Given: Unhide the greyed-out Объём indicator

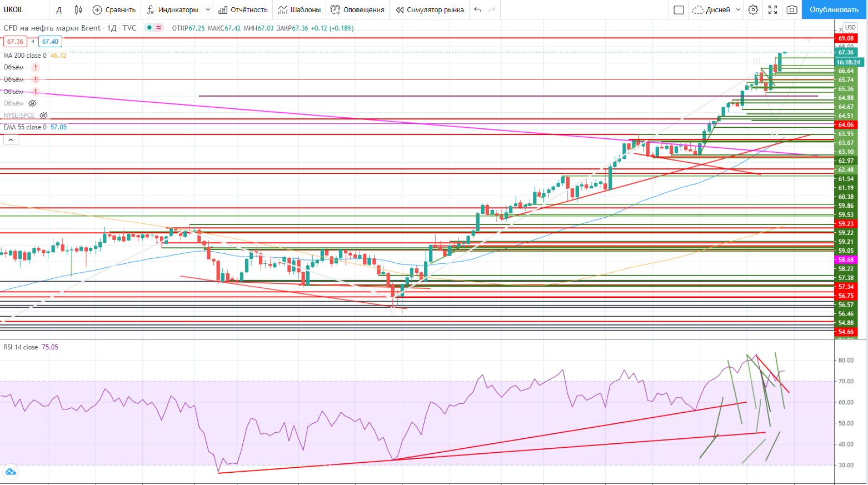Looking at the screenshot, I should tap(33, 103).
